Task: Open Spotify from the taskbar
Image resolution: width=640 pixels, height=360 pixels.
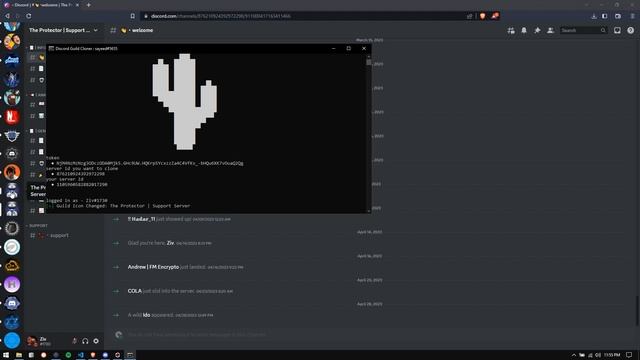Action: (x=68, y=355)
